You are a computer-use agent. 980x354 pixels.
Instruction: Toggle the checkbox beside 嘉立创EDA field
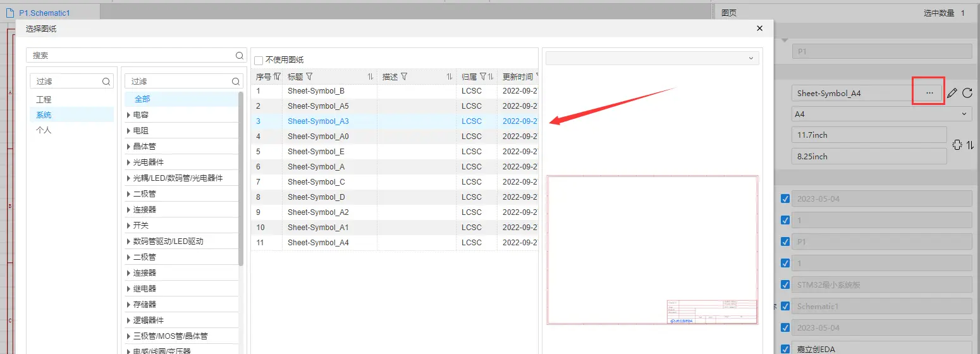[x=785, y=349]
